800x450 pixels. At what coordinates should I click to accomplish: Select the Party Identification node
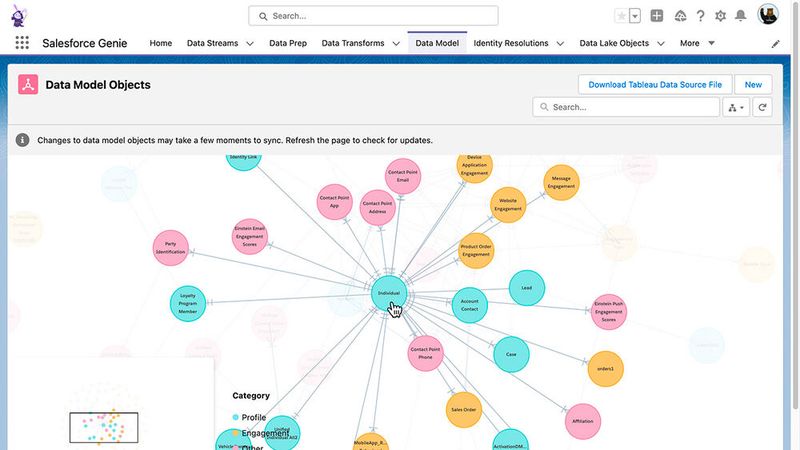(x=170, y=248)
